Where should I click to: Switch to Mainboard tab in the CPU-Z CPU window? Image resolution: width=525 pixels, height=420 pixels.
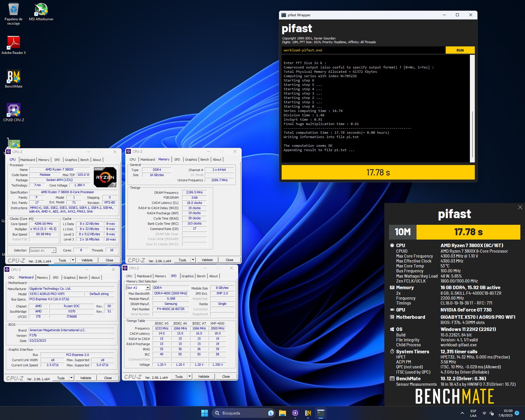point(28,160)
